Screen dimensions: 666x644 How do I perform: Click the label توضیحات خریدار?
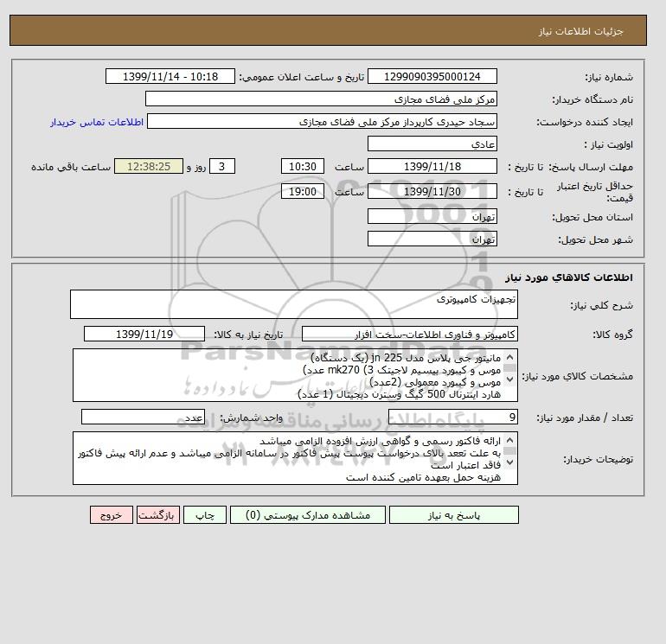click(x=598, y=459)
